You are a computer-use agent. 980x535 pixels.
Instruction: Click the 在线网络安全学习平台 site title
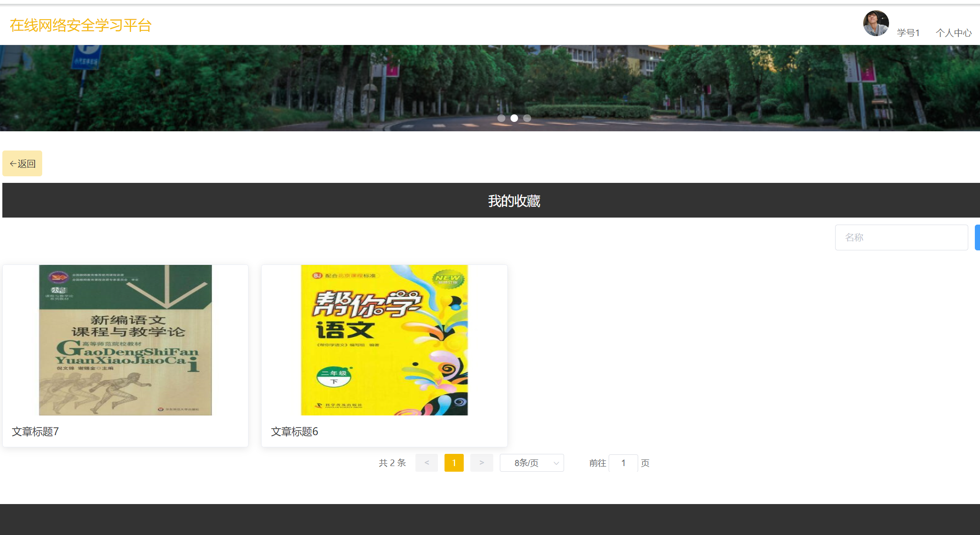pos(81,25)
